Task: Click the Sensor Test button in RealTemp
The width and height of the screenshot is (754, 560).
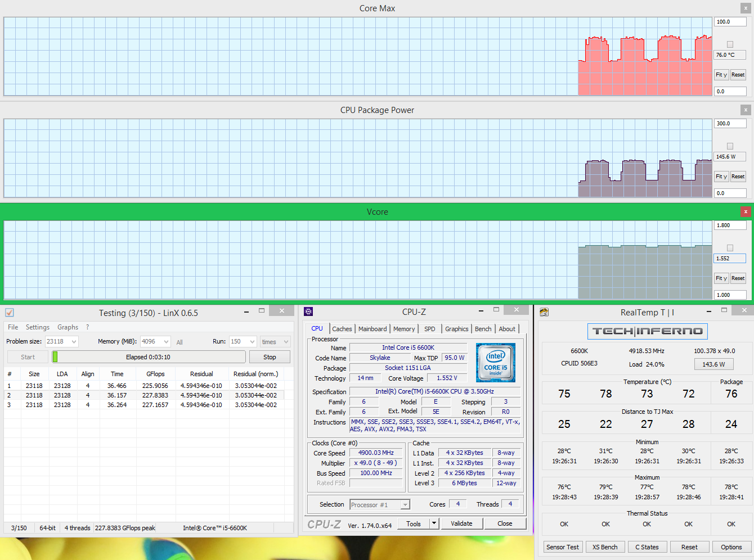Action: 563,547
